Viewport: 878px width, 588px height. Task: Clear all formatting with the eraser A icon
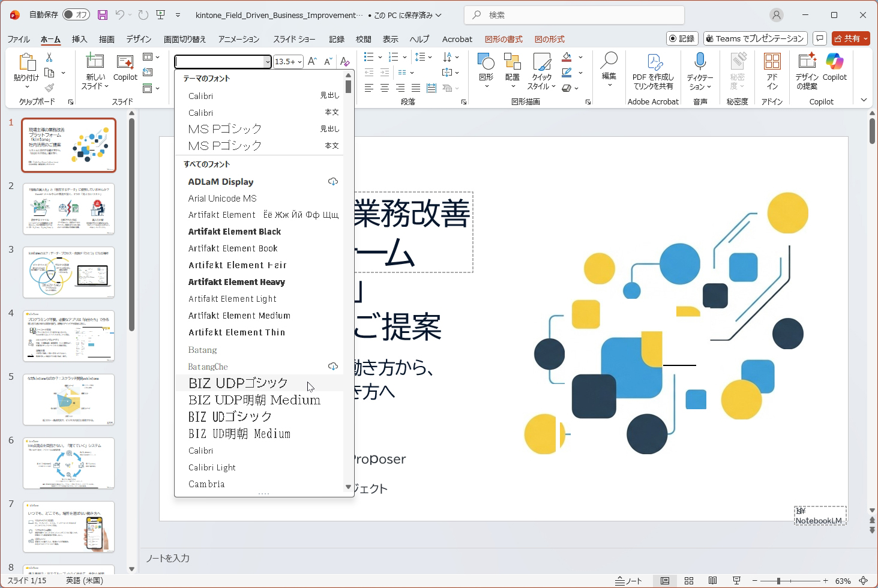(x=344, y=61)
